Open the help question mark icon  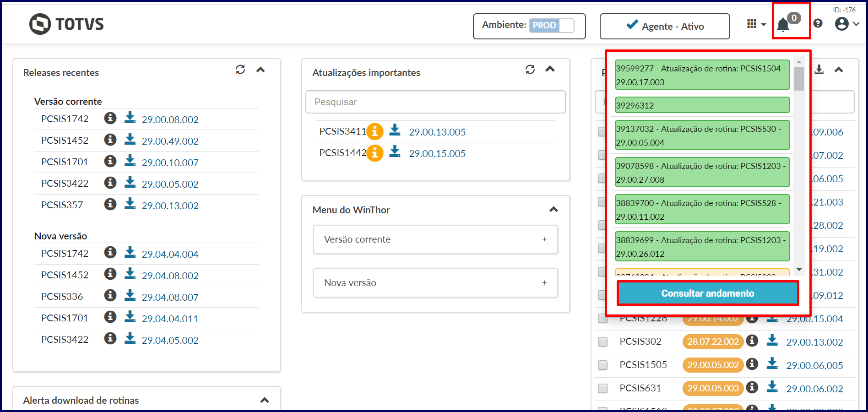(818, 23)
